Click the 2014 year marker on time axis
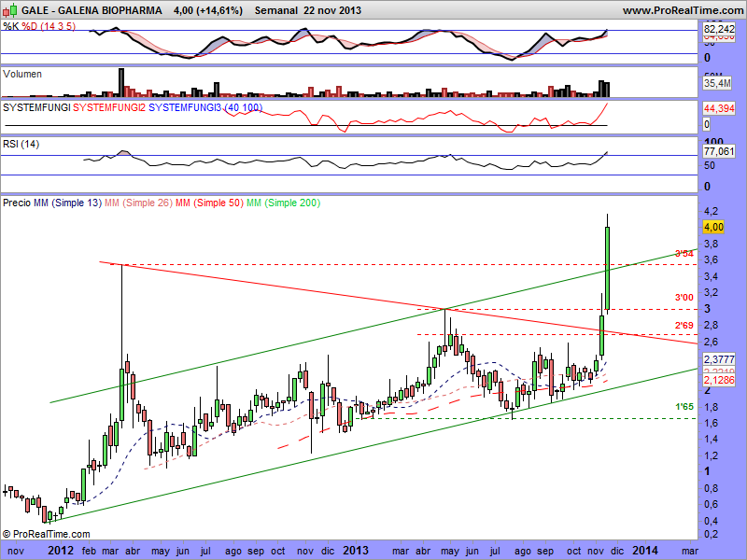The width and height of the screenshot is (747, 560). pos(645,551)
